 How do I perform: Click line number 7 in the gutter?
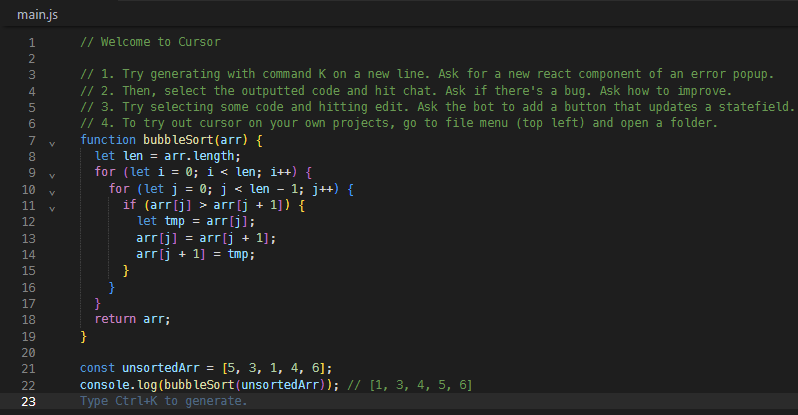pyautogui.click(x=31, y=141)
